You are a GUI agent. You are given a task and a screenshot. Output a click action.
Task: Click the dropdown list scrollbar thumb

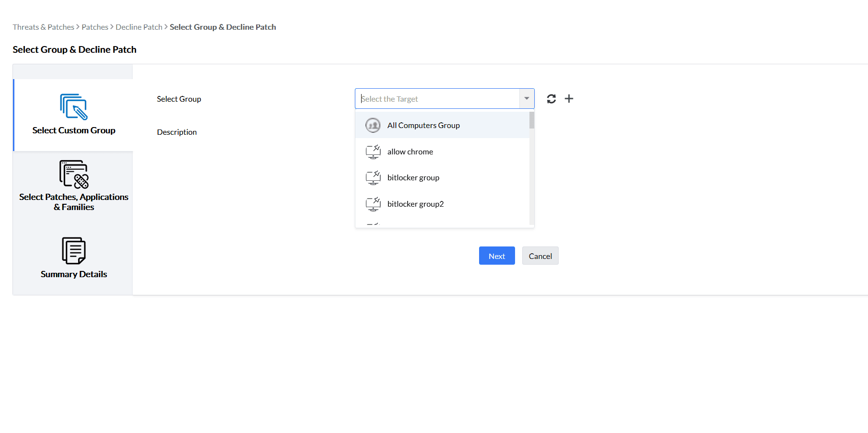click(x=532, y=120)
